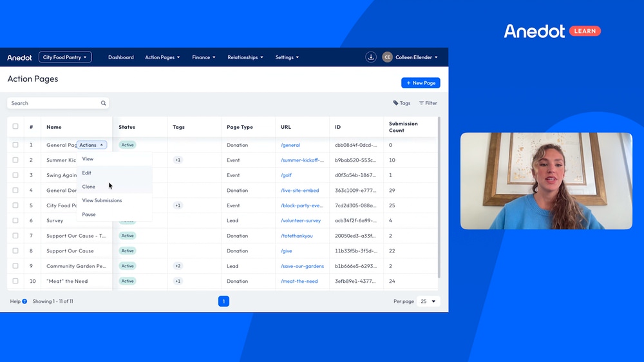The image size is (644, 362).
Task: Click the Help question mark icon
Action: [x=24, y=301]
